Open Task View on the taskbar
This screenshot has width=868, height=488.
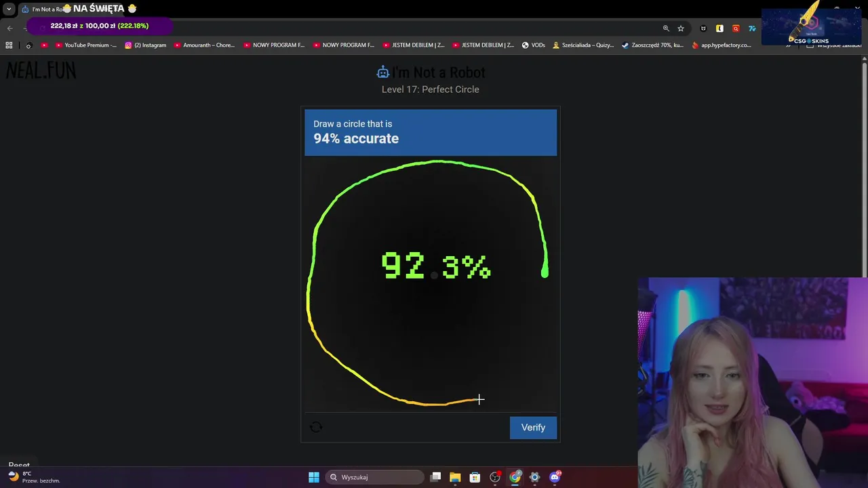435,477
